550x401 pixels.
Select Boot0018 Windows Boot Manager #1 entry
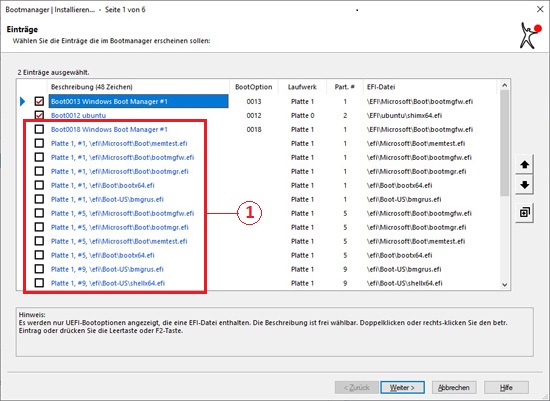pyautogui.click(x=109, y=129)
